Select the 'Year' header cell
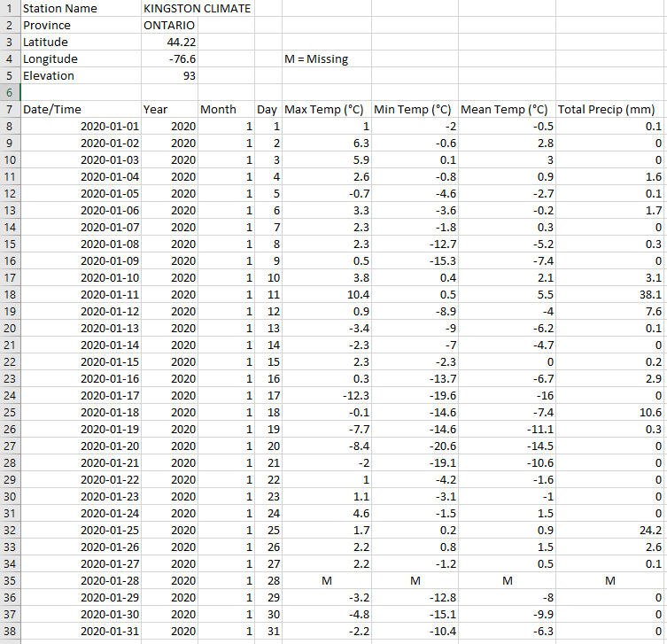The image size is (667, 644). tap(169, 109)
